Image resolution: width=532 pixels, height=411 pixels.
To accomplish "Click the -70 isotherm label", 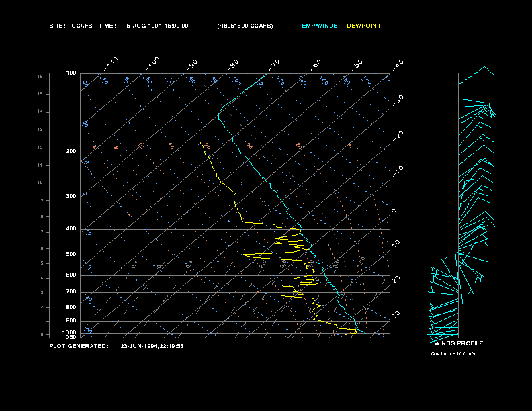I will point(274,64).
